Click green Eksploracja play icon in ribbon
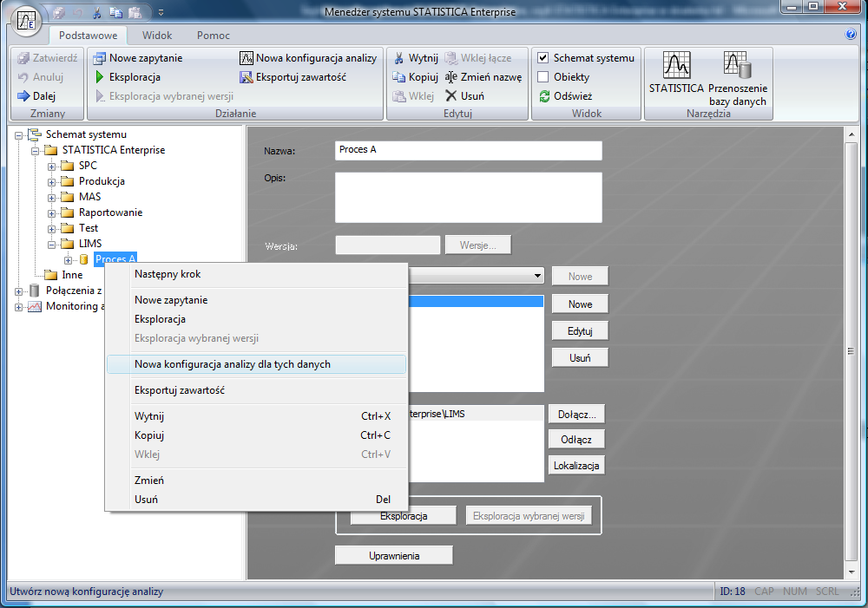Viewport: 868px width, 608px height. pos(100,77)
